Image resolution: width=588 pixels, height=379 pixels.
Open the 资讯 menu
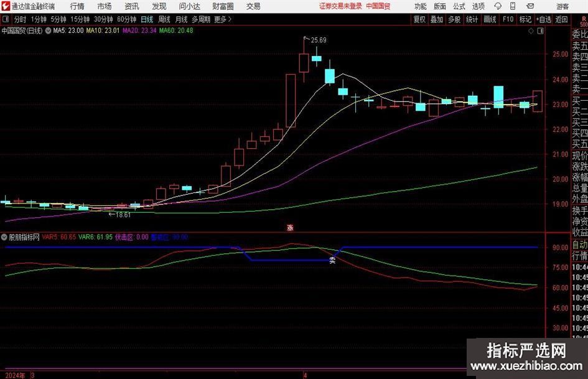point(132,6)
